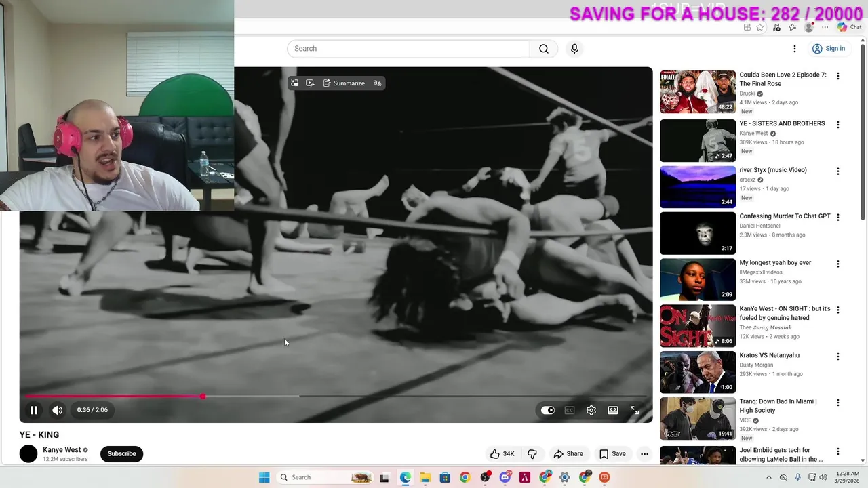Viewport: 868px width, 488px height.
Task: Sign in to YouTube
Action: point(829,49)
